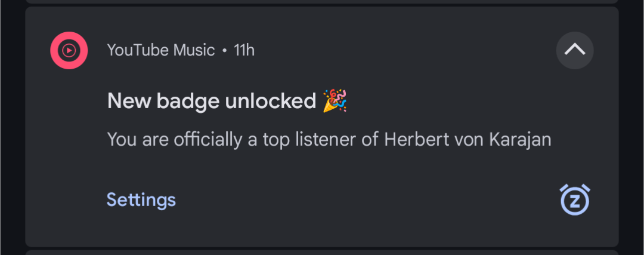The image size is (644, 255).
Task: Collapse the notification using the up chevron
Action: tap(575, 51)
